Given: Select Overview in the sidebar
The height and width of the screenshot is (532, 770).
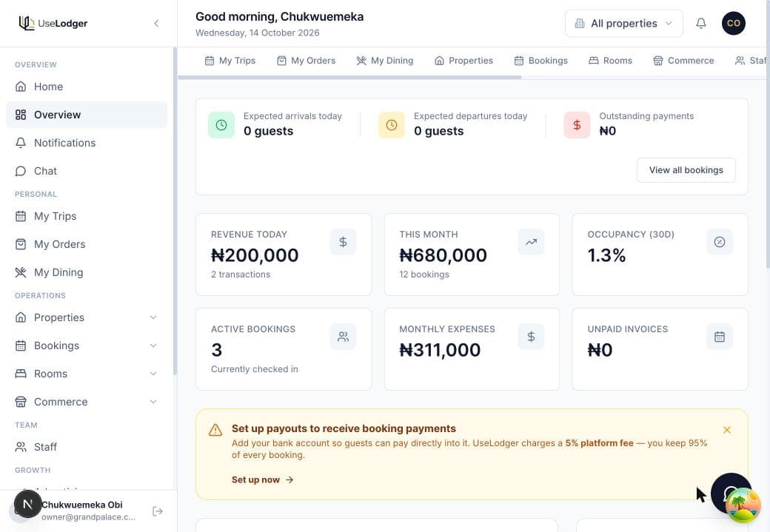Looking at the screenshot, I should pos(87,115).
